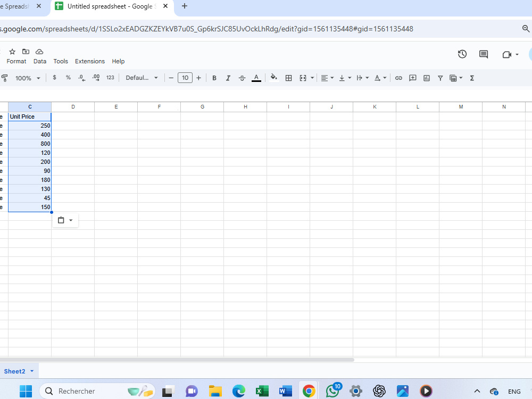Create a filter
532x399 pixels.
pos(440,78)
